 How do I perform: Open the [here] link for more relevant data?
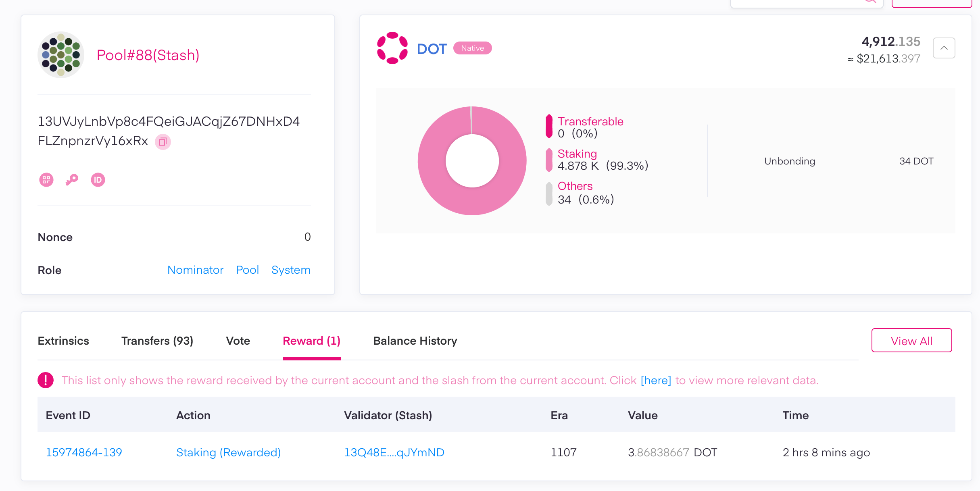[x=655, y=380]
